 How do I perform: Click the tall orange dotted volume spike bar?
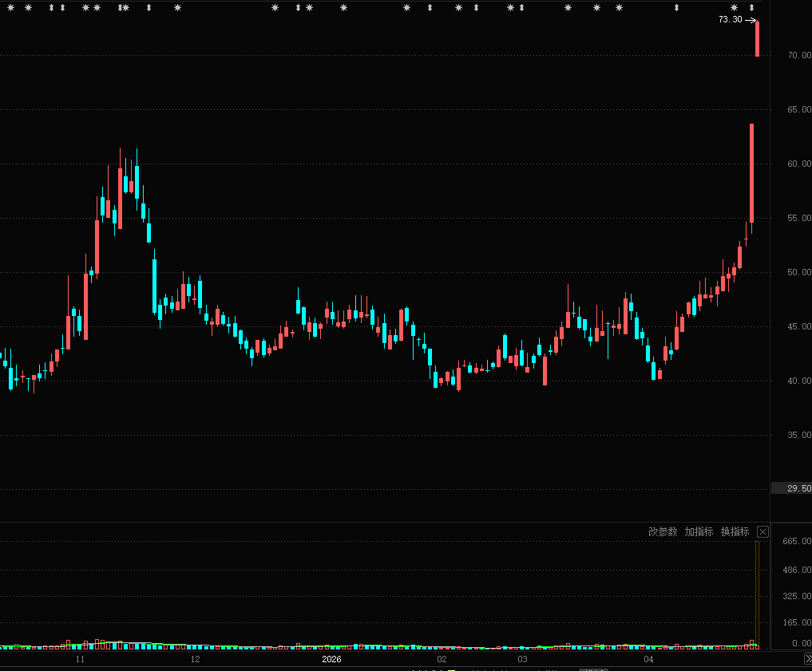click(756, 593)
